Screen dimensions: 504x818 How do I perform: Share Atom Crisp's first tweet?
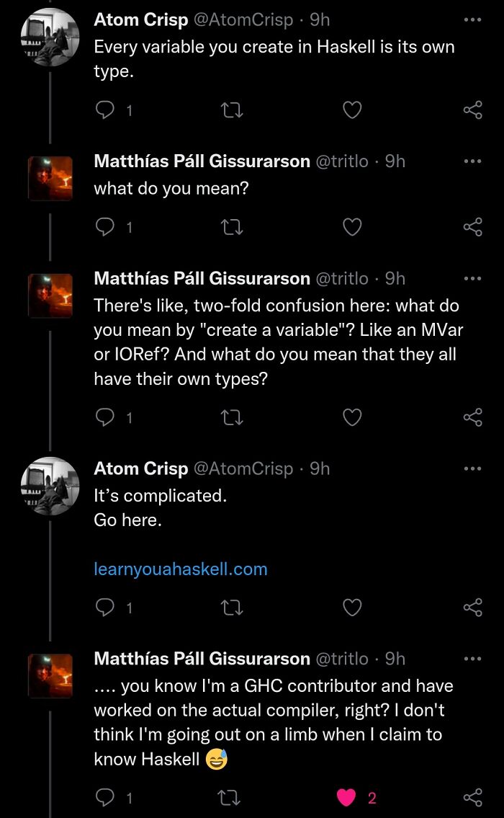coord(473,110)
